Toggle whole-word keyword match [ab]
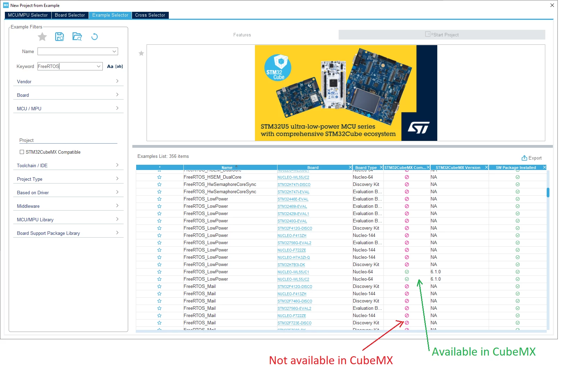This screenshot has height=384, width=588. pyautogui.click(x=119, y=66)
